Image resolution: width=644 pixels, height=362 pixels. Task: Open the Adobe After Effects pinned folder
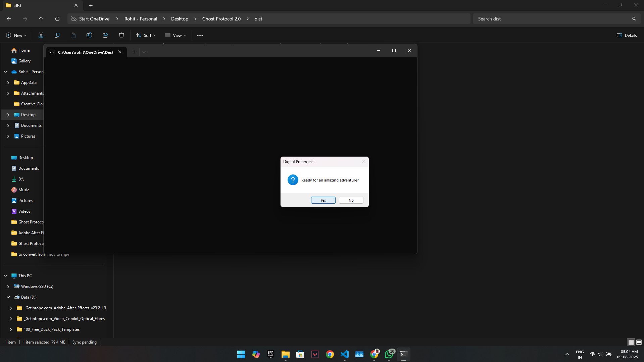click(28, 233)
